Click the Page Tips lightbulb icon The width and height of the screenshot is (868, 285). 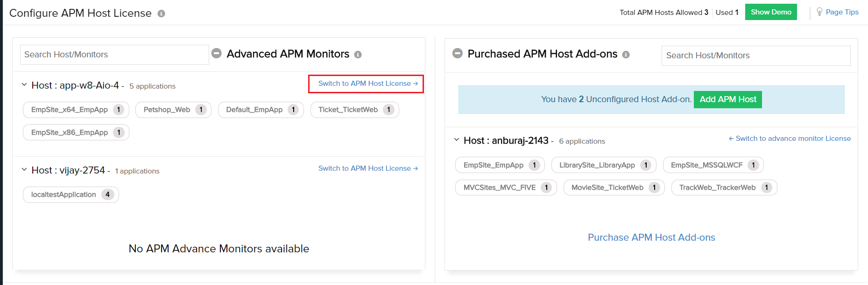[x=819, y=12]
